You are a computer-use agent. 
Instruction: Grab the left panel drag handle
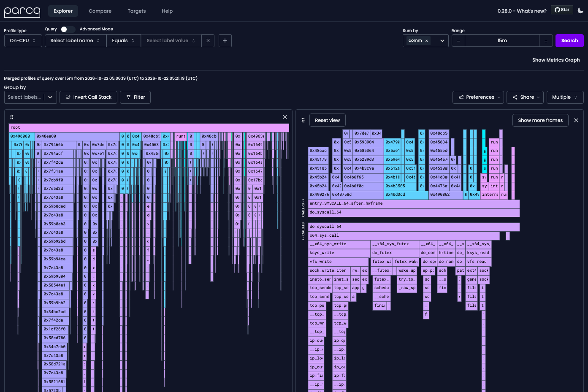pos(12,117)
